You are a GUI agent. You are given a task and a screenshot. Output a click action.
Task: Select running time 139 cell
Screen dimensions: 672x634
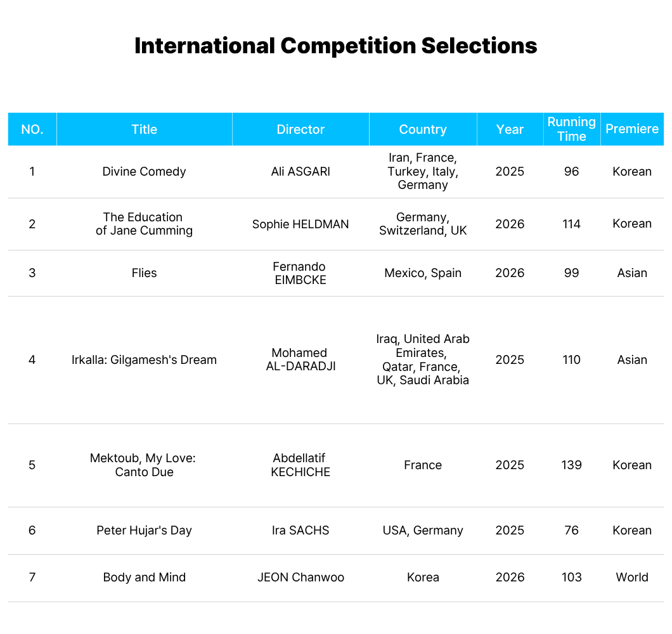click(571, 465)
